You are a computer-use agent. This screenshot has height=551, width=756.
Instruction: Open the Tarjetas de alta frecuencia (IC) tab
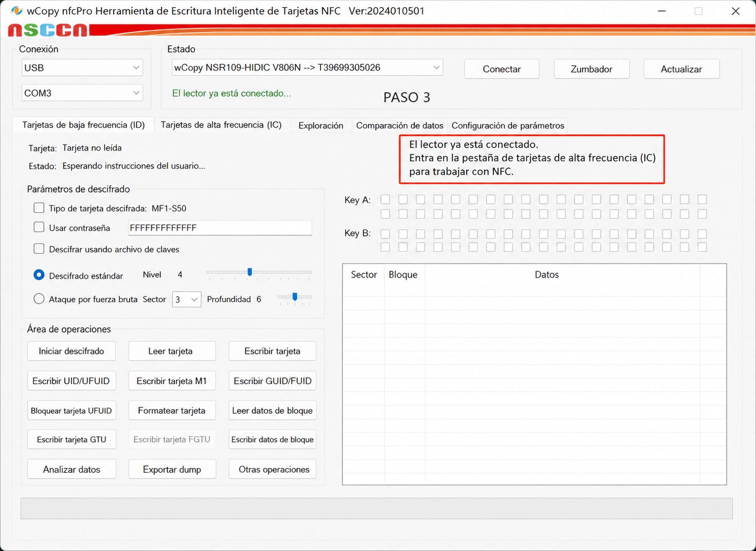[x=221, y=125]
